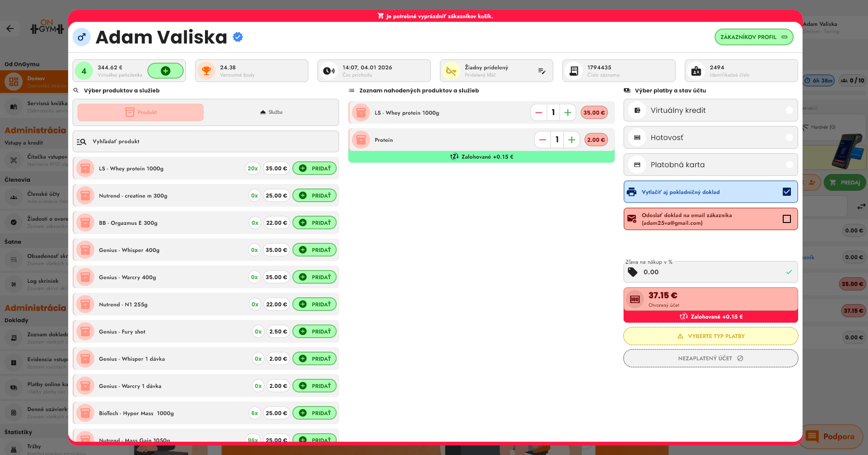Open Log skriniek in background sidebar
Viewport: 868px width, 455px height.
click(34, 284)
